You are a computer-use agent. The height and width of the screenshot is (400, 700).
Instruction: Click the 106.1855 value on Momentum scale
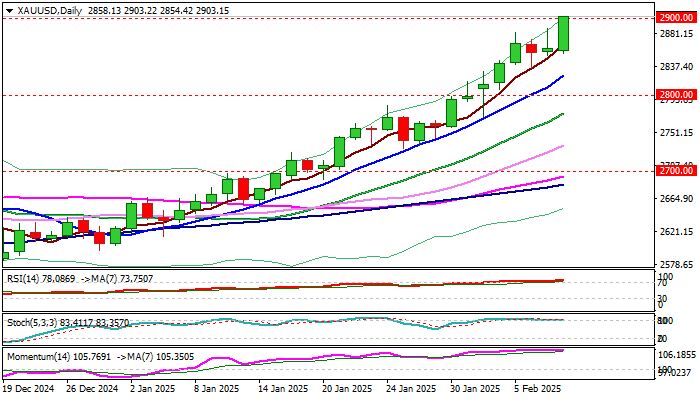[677, 355]
